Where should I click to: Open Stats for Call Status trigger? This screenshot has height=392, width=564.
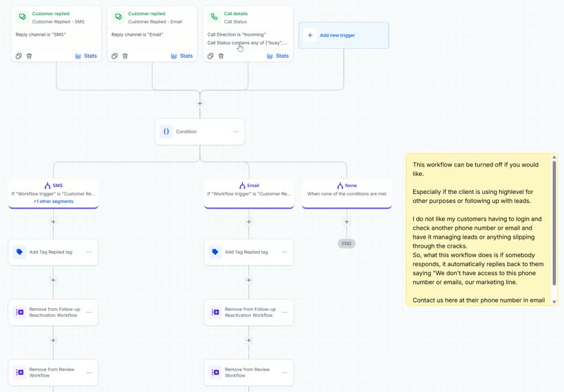tap(278, 56)
